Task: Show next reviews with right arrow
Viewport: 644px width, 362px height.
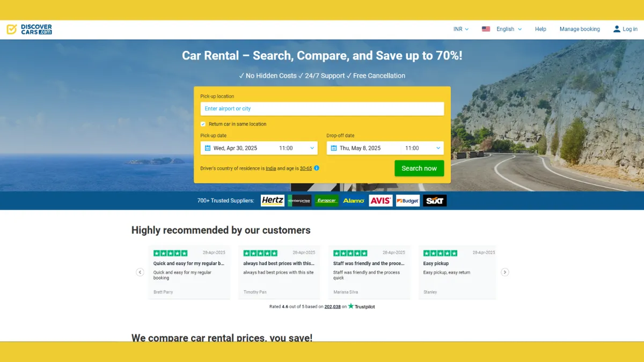Action: 505,272
